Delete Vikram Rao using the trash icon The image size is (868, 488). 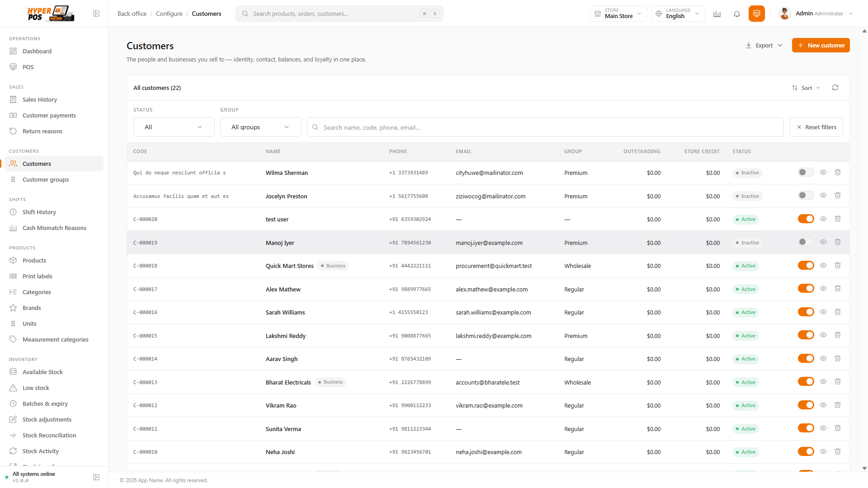point(838,405)
